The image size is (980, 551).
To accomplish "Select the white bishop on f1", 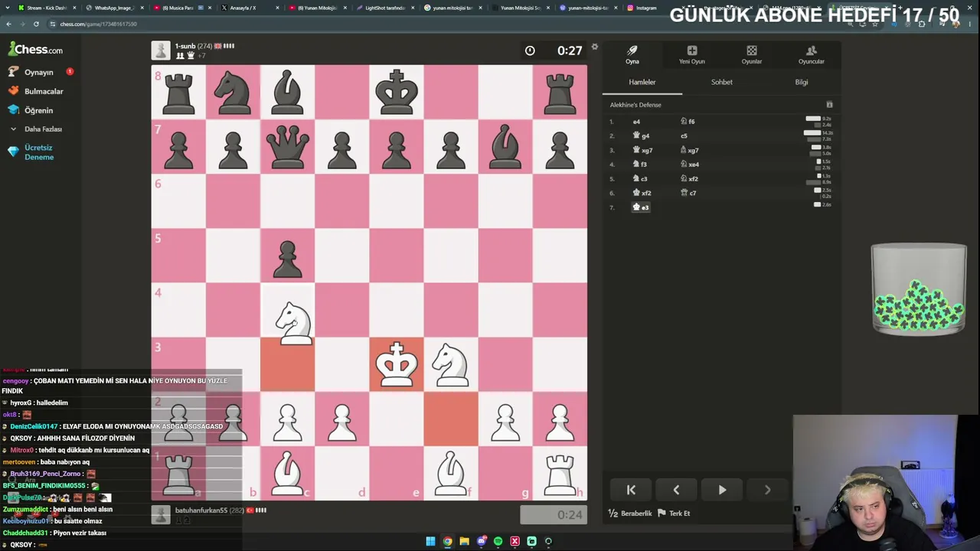I will click(451, 473).
